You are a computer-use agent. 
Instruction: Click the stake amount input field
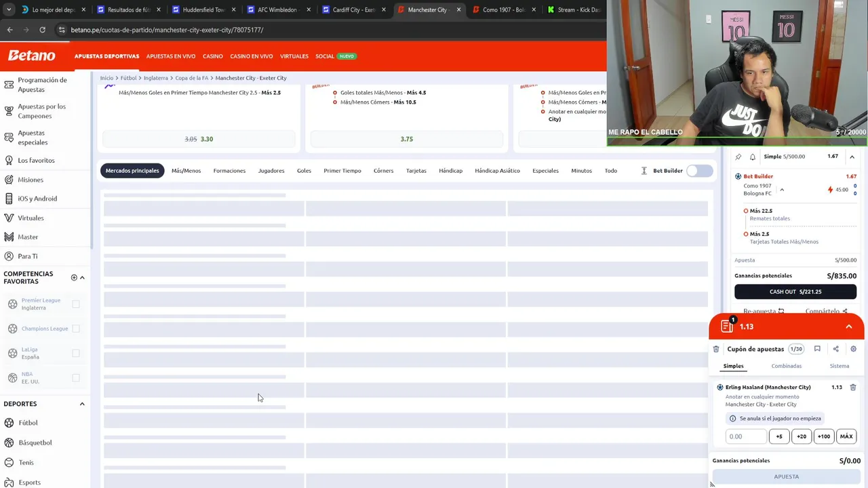(x=746, y=436)
